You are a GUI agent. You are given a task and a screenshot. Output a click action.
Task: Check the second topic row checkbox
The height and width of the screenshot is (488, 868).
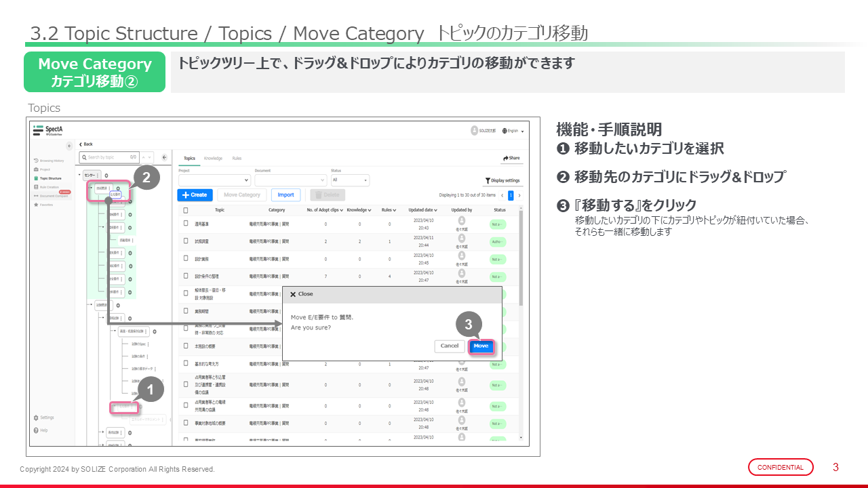[x=186, y=241]
